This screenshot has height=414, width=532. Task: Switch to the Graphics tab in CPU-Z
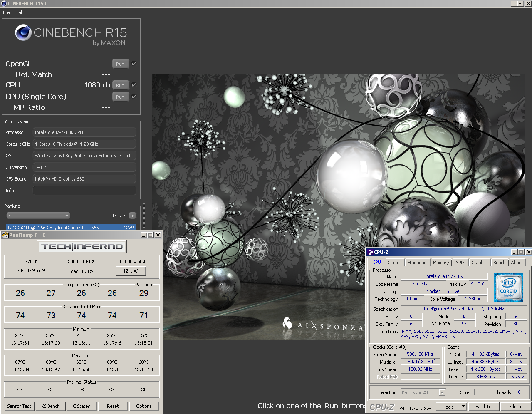(480, 263)
